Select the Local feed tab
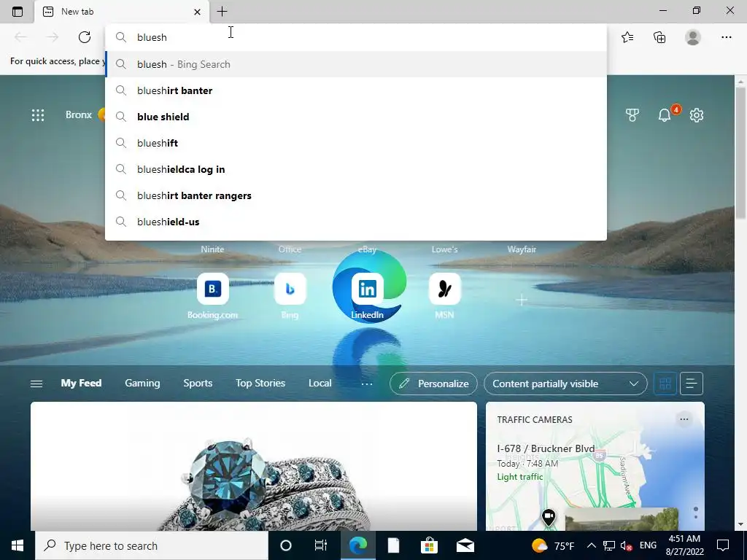747x560 pixels. tap(320, 384)
